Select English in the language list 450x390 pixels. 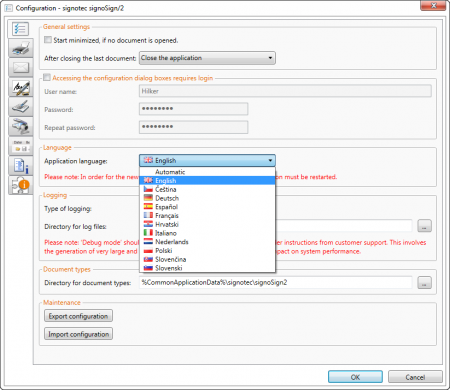pyautogui.click(x=207, y=181)
